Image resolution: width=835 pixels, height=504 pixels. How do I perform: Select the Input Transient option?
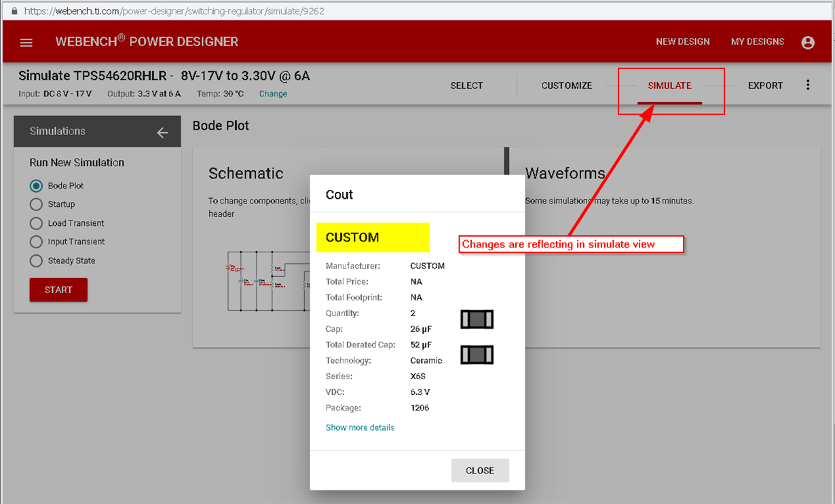(36, 241)
